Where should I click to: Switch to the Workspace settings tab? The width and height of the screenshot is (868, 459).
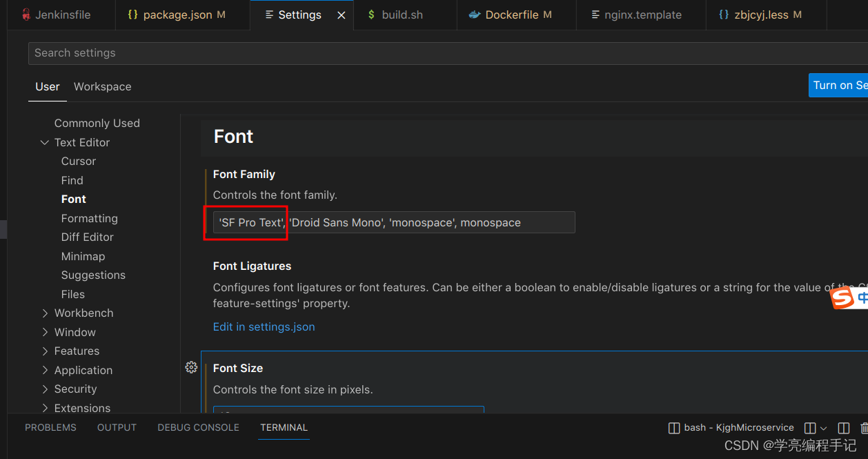(102, 86)
